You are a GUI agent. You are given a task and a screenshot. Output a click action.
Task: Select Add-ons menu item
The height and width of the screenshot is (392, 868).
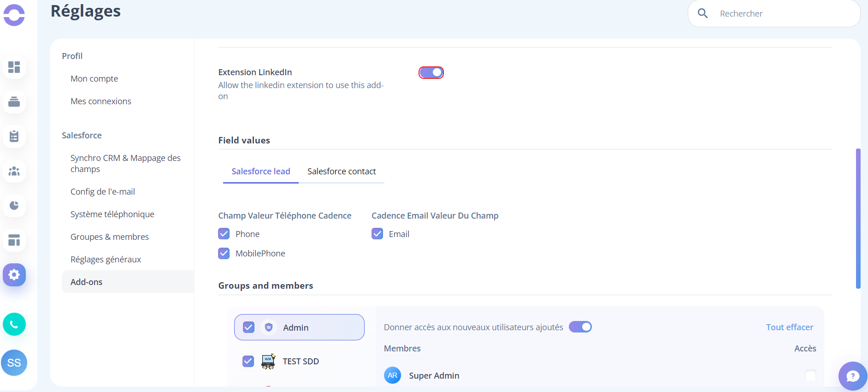click(x=128, y=282)
